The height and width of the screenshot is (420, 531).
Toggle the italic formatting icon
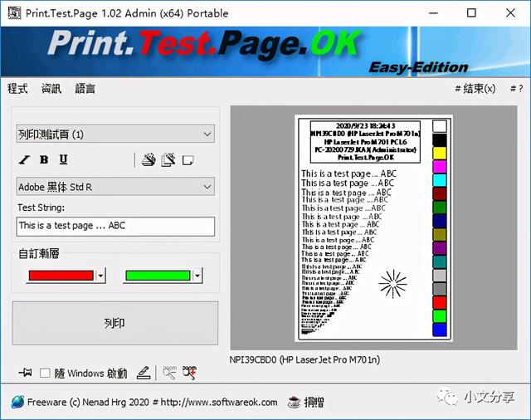click(x=24, y=159)
